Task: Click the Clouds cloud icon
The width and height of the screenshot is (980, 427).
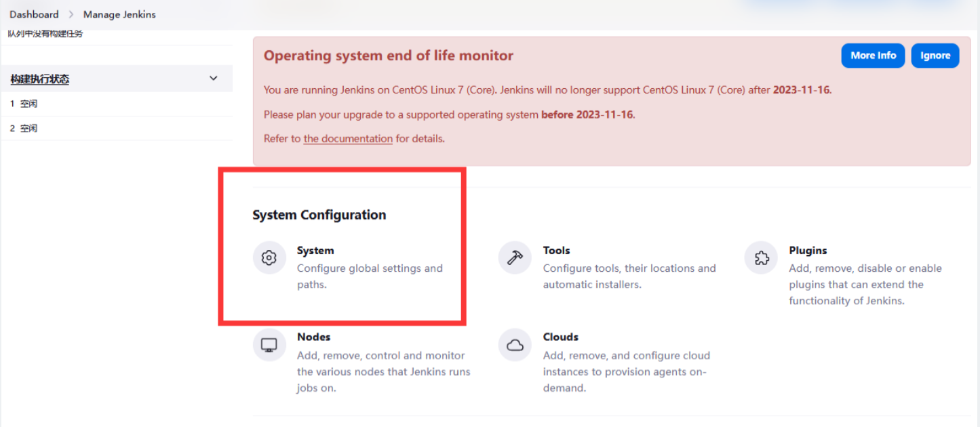Action: [x=515, y=345]
